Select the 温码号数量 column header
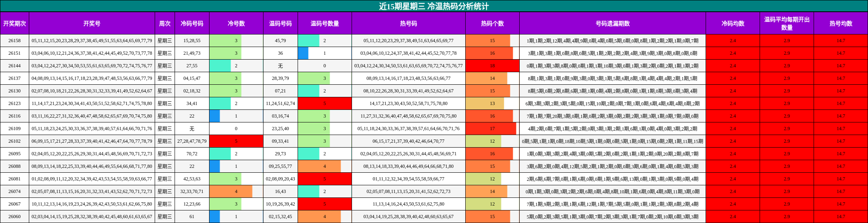The height and width of the screenshot is (223, 868). pos(325,24)
